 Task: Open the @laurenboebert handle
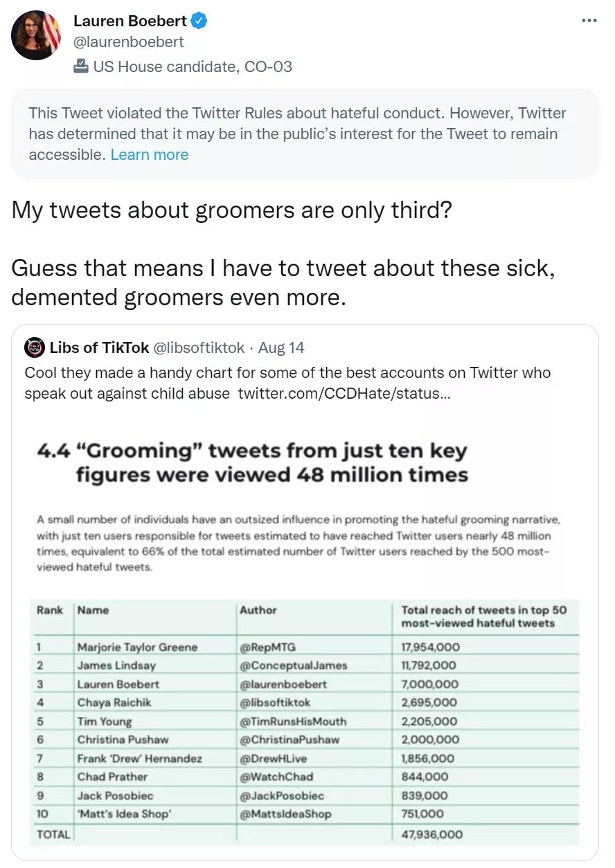[129, 42]
